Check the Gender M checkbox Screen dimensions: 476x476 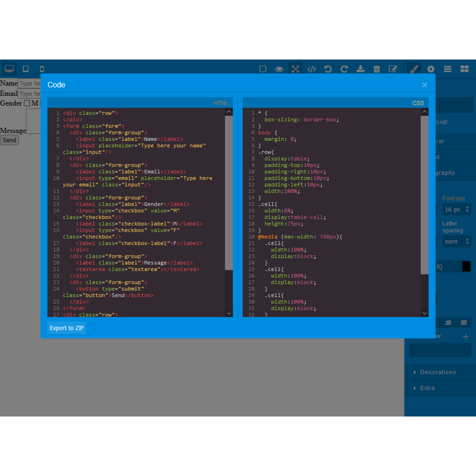tap(27, 103)
